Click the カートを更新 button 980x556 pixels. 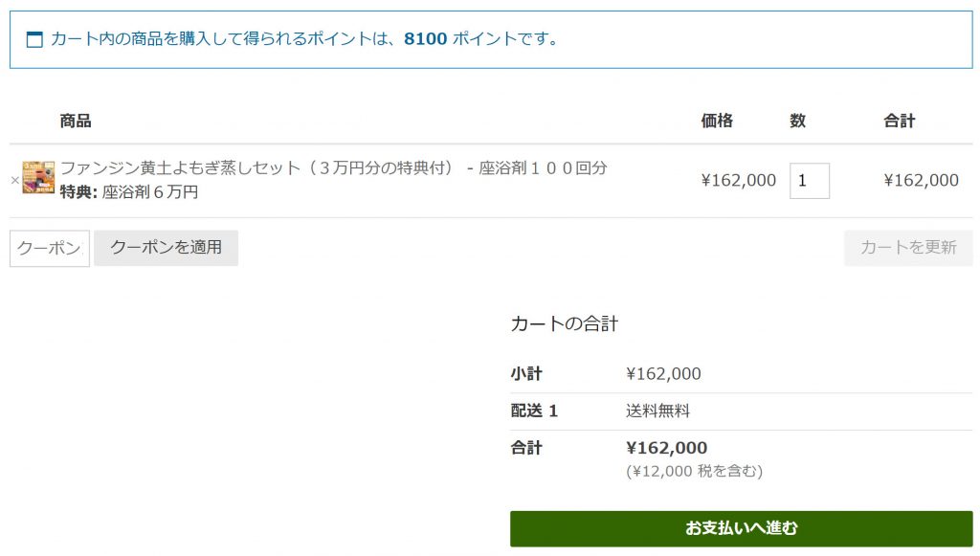pyautogui.click(x=908, y=248)
